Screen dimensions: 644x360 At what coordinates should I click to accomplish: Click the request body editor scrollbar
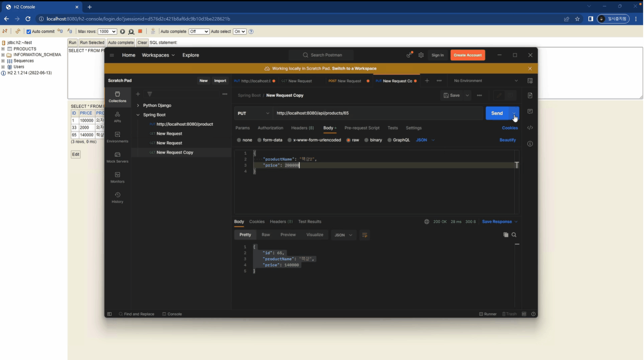tap(517, 166)
